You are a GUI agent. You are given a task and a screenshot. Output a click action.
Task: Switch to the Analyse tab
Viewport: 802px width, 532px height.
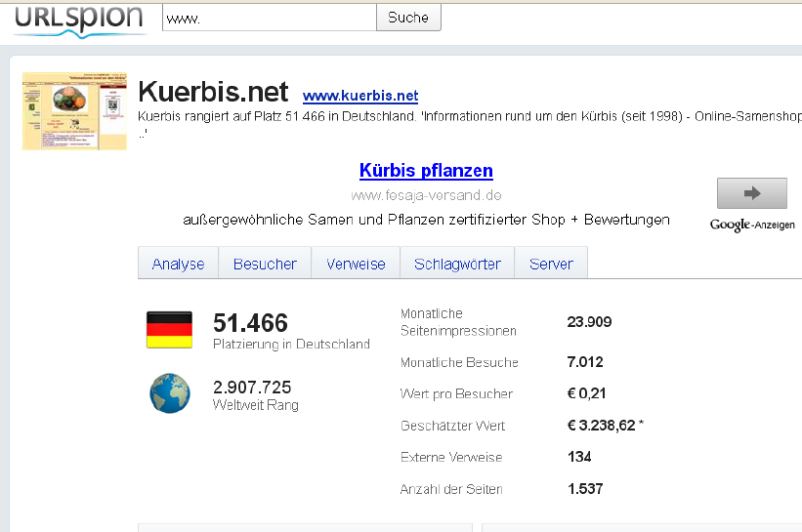[x=178, y=264]
